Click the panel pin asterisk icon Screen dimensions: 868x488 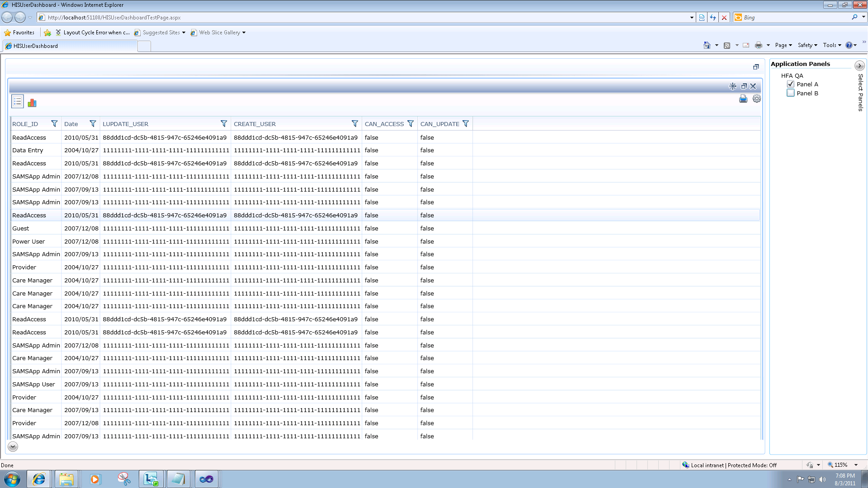732,86
